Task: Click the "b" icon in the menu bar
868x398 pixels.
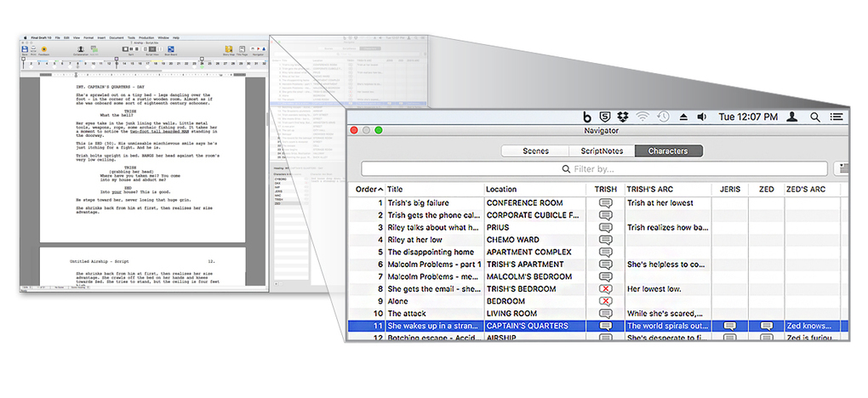Action: click(x=587, y=117)
